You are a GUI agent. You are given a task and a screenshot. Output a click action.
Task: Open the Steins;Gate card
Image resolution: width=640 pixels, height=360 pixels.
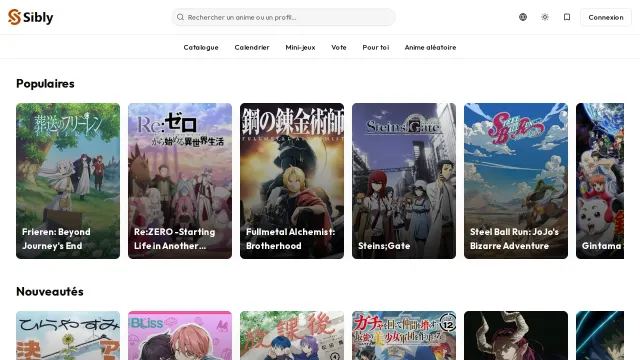[x=404, y=181]
